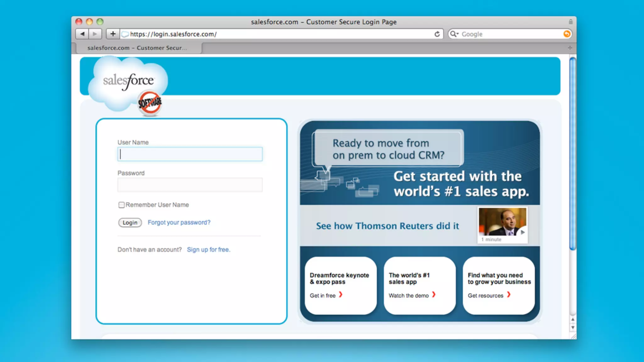
Task: Open the Dreamforce keynote & expo pass card
Action: [x=341, y=285]
